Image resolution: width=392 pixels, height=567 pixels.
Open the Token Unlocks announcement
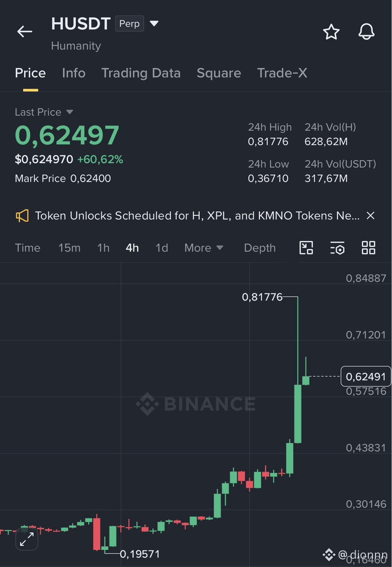tap(197, 216)
